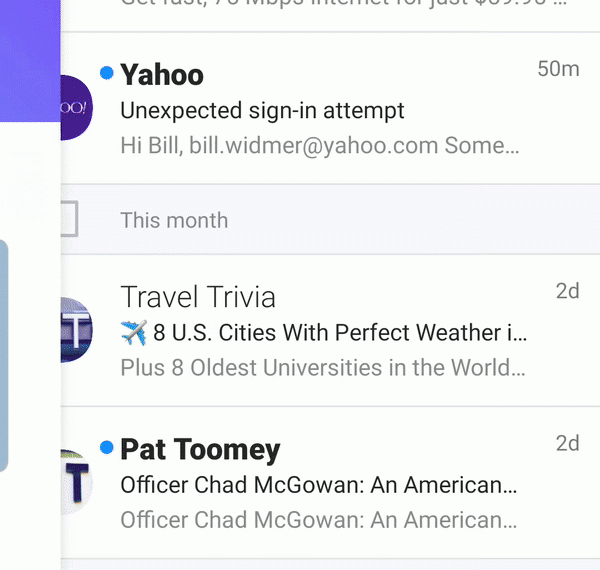Click the Travel Trivia sender avatar
Screen dimensions: 600x570
coord(76,329)
